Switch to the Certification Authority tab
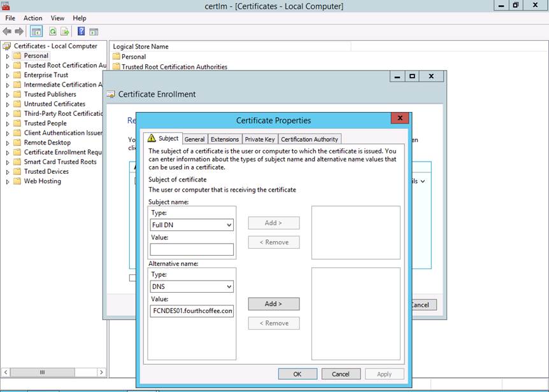Viewport: 549px width, 392px height. click(310, 139)
